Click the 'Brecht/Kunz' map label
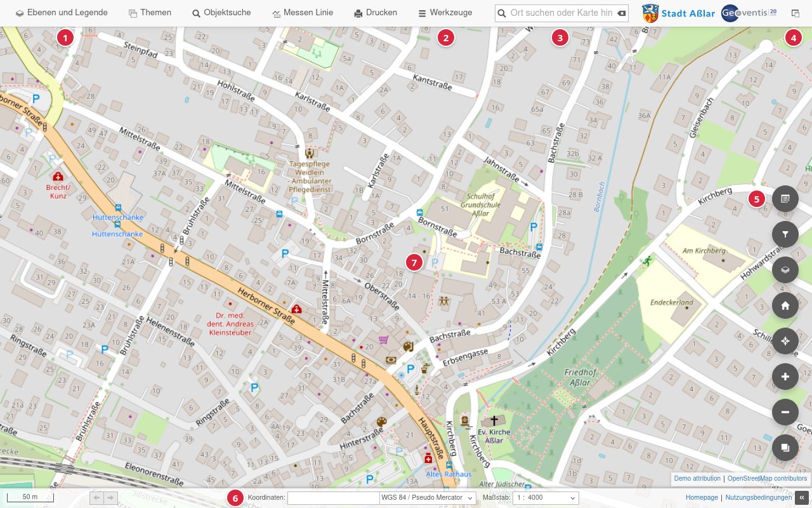 pyautogui.click(x=58, y=191)
